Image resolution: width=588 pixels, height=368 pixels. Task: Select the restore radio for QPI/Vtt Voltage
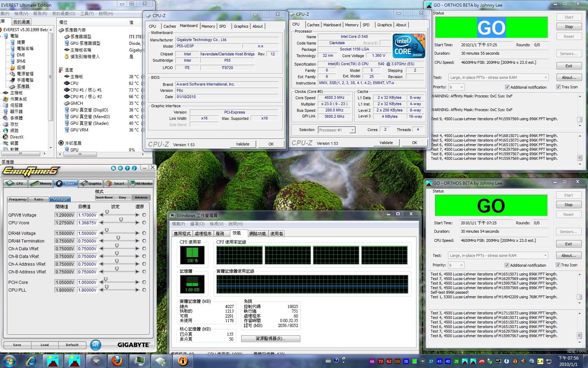(x=144, y=215)
